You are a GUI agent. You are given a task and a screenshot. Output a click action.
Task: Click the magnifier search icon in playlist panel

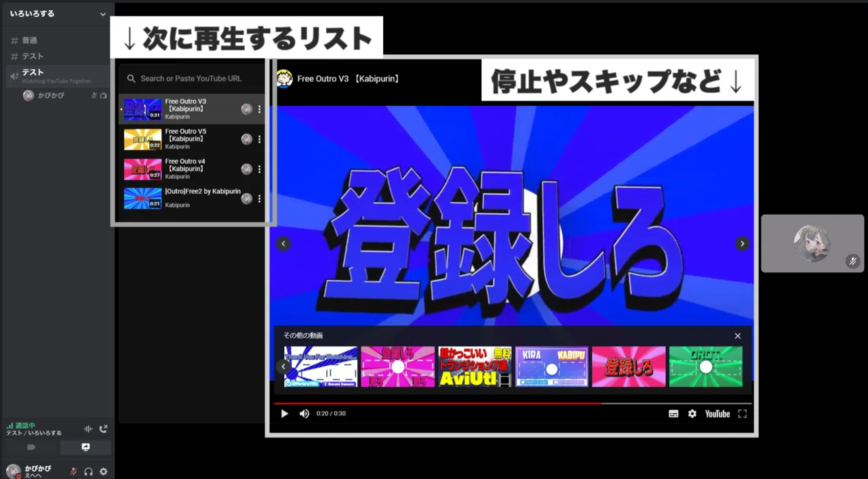click(132, 79)
